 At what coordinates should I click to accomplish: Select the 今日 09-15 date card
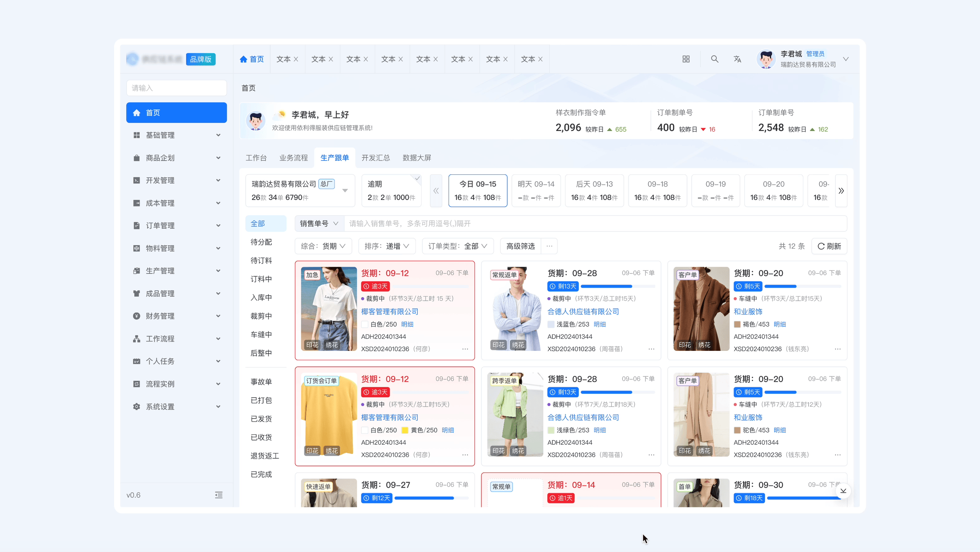477,190
